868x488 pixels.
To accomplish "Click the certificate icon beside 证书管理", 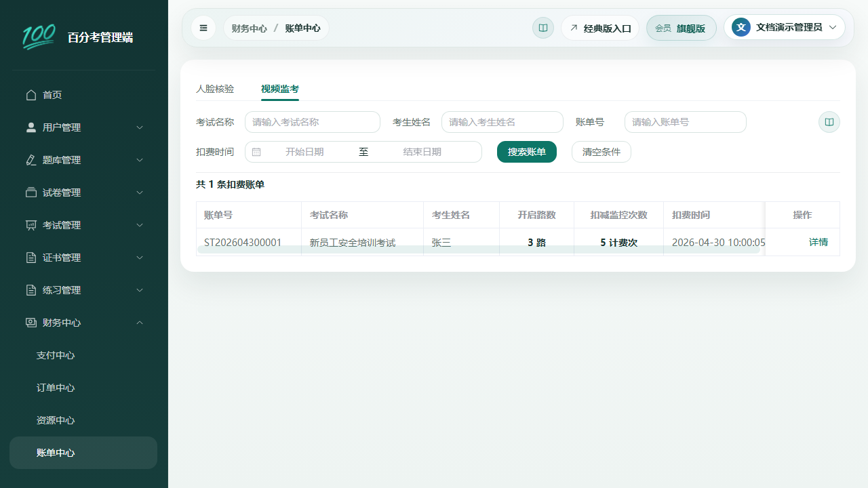I will click(x=31, y=258).
